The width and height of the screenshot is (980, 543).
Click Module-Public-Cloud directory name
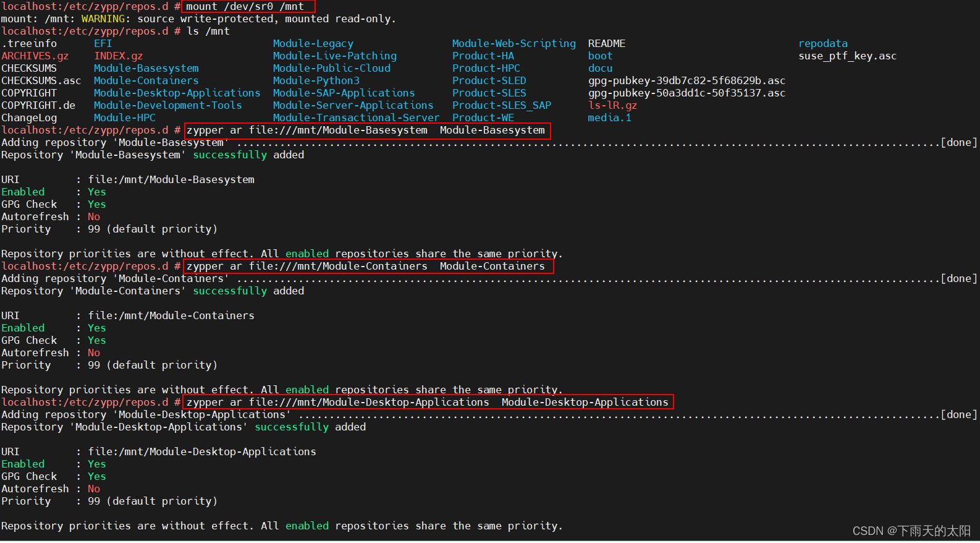coord(332,68)
